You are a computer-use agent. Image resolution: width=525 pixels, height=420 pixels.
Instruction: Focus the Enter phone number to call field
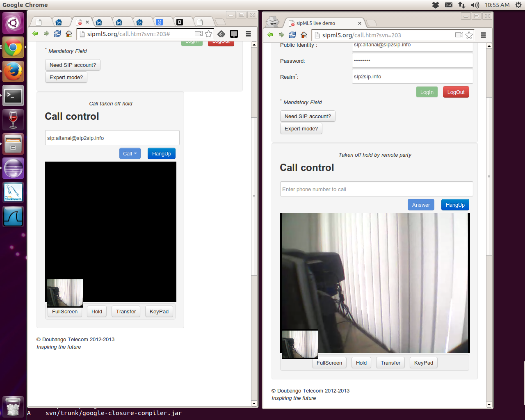[377, 189]
